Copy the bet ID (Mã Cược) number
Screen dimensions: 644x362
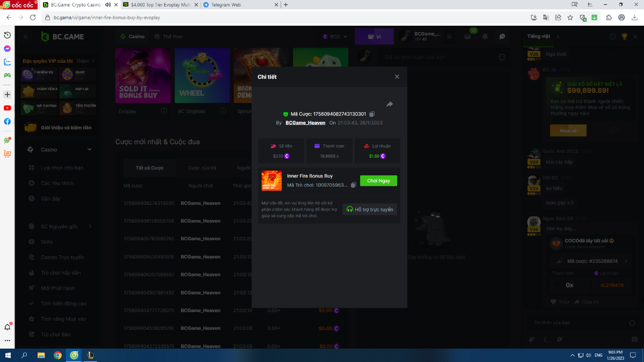pyautogui.click(x=372, y=114)
